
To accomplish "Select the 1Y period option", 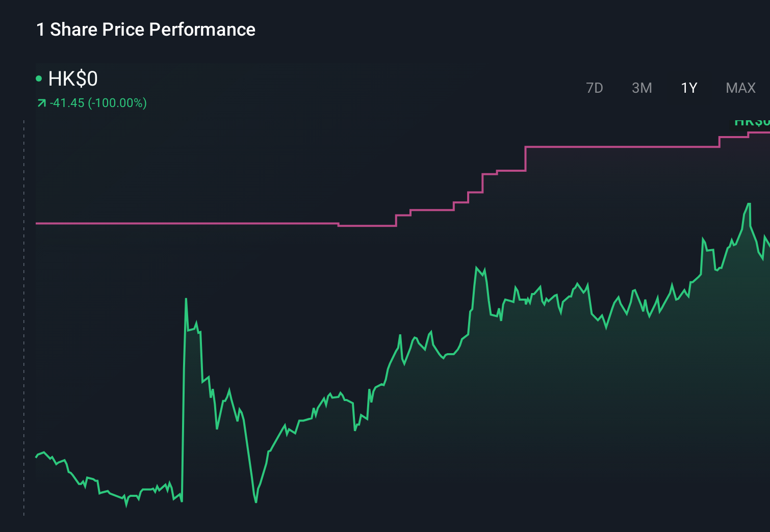I will coord(688,88).
